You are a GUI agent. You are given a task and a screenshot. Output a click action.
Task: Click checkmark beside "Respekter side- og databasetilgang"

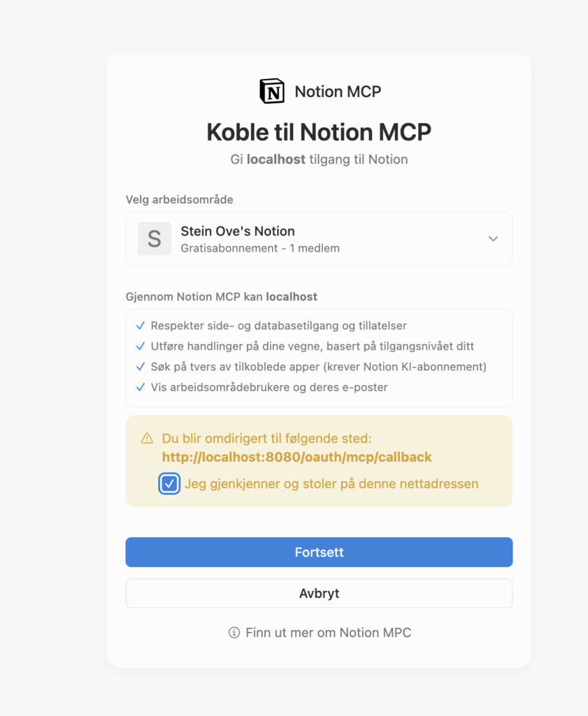point(141,326)
